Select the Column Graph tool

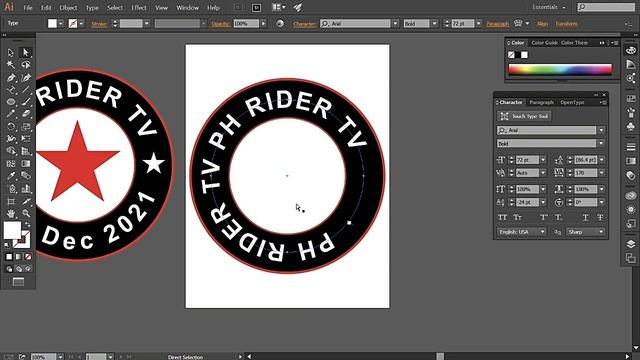(26, 189)
